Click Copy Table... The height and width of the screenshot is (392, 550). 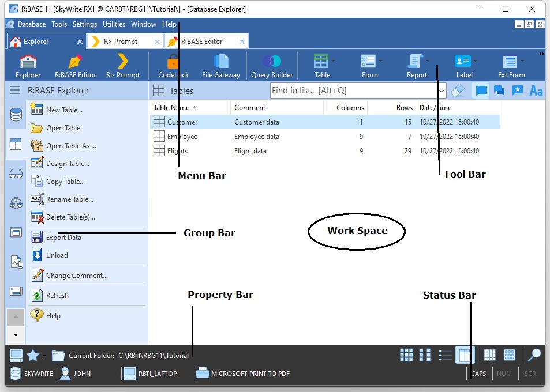[58, 182]
